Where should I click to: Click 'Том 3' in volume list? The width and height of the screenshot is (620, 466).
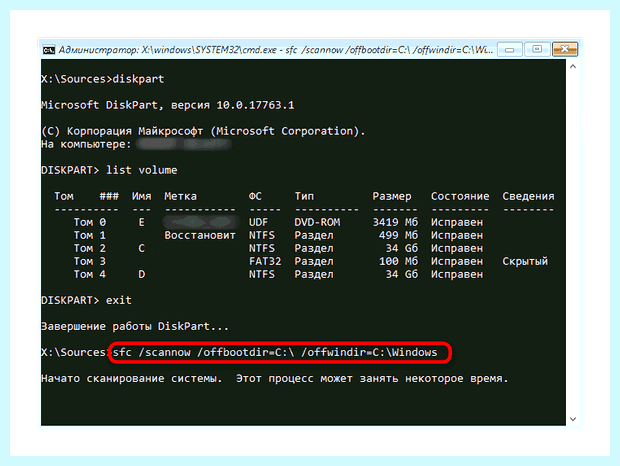tap(90, 261)
